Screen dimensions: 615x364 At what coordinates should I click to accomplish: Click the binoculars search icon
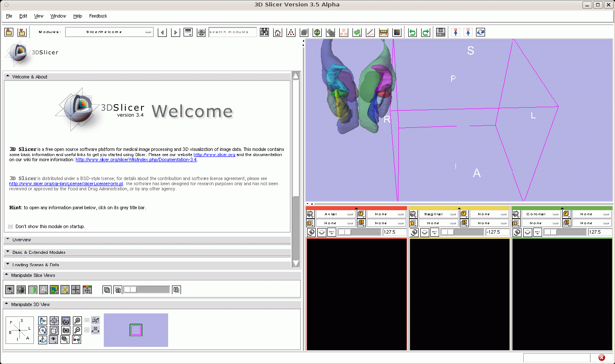coord(265,32)
